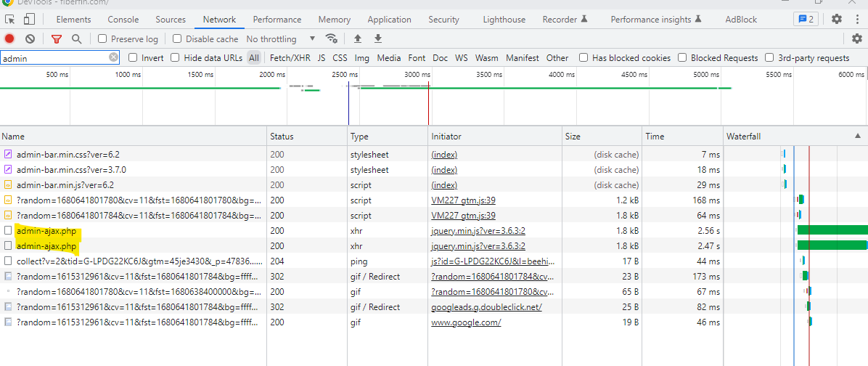Image resolution: width=868 pixels, height=366 pixels.
Task: Toggle the device toolbar icon
Action: coord(29,20)
